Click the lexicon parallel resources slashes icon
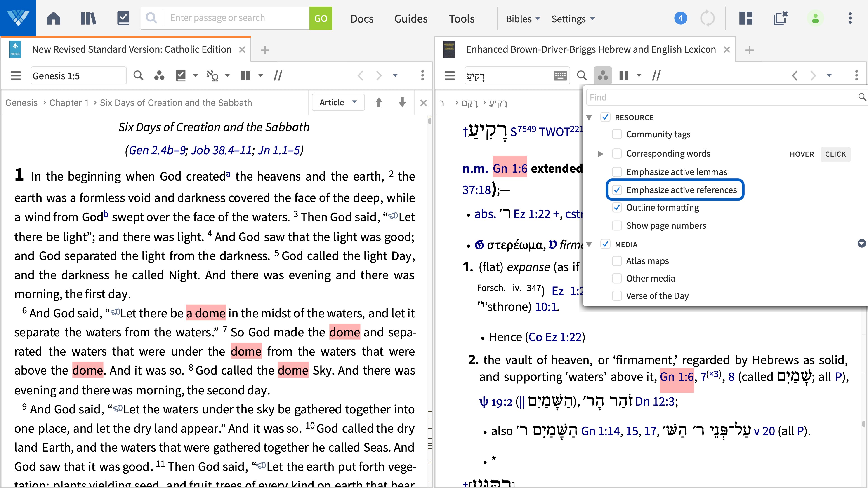The width and height of the screenshot is (868, 488). pos(656,75)
